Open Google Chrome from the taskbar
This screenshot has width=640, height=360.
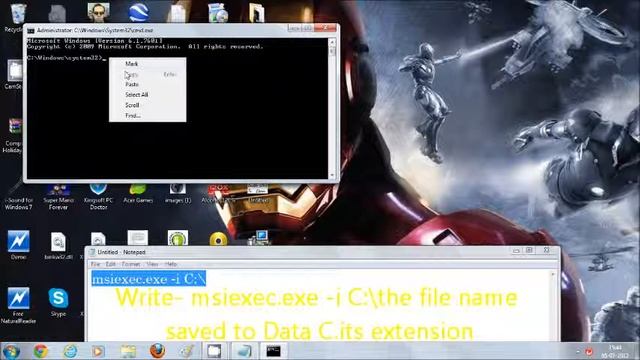(x=41, y=351)
